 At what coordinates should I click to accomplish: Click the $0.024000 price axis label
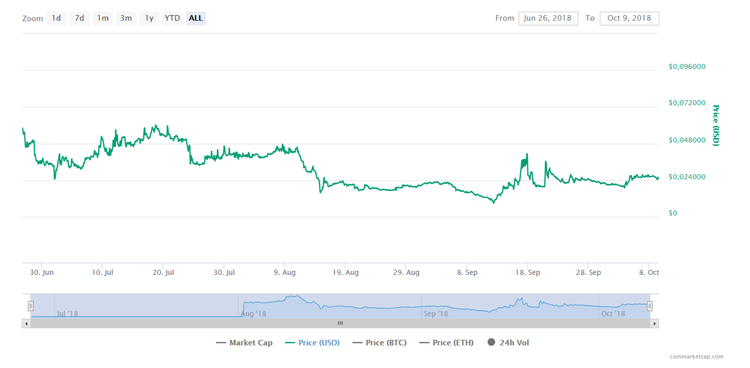click(x=687, y=177)
